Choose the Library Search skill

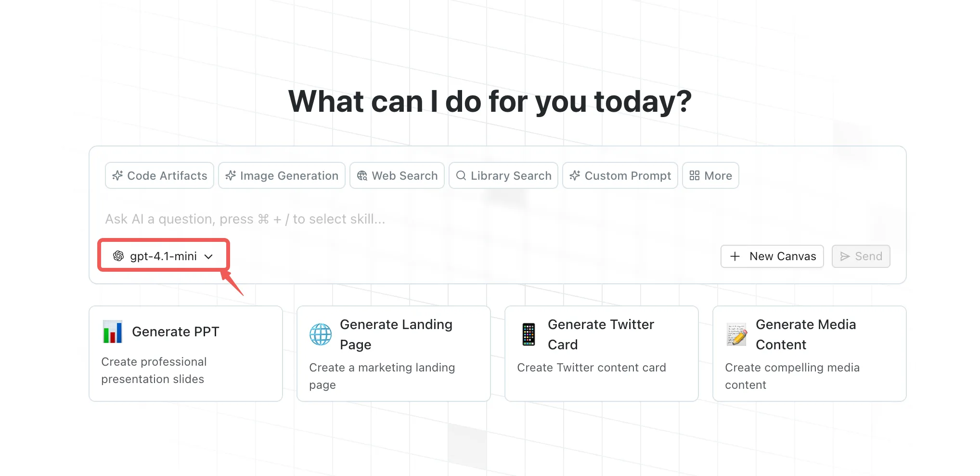pos(503,176)
